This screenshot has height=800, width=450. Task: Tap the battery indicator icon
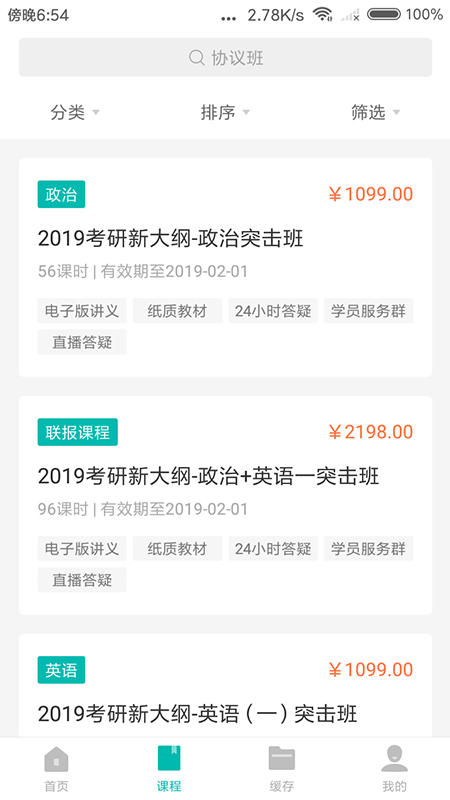click(x=384, y=14)
